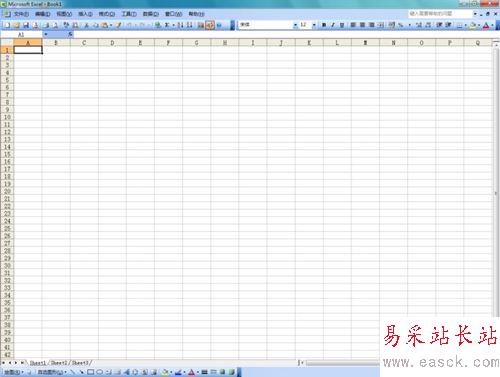
Task: Toggle Bold formatting
Action: [324, 25]
